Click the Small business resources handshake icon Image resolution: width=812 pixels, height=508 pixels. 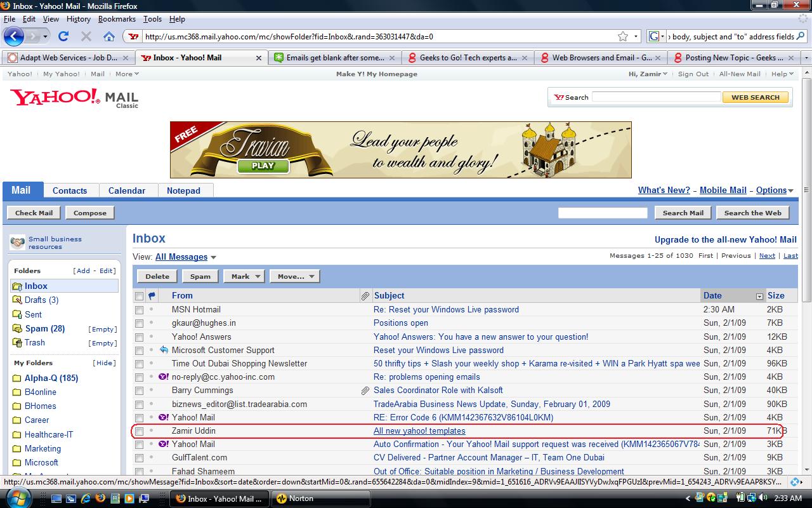click(x=18, y=243)
